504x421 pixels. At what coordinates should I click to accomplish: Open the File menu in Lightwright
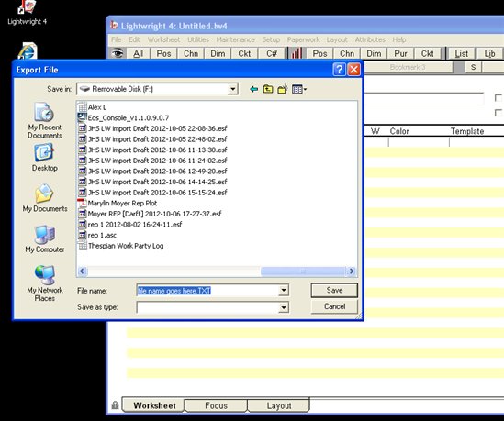[117, 39]
